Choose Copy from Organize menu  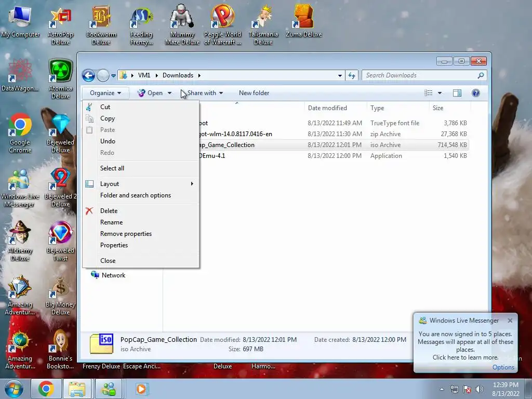(x=141, y=118)
